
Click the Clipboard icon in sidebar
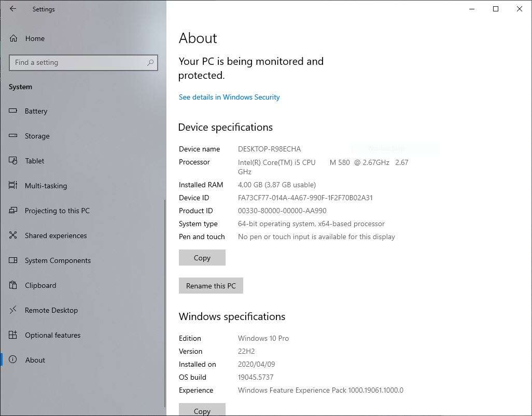pyautogui.click(x=13, y=285)
